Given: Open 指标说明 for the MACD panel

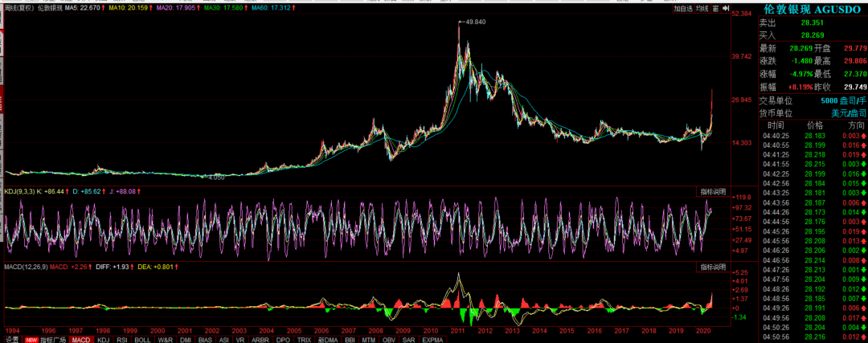Looking at the screenshot, I should click(712, 267).
